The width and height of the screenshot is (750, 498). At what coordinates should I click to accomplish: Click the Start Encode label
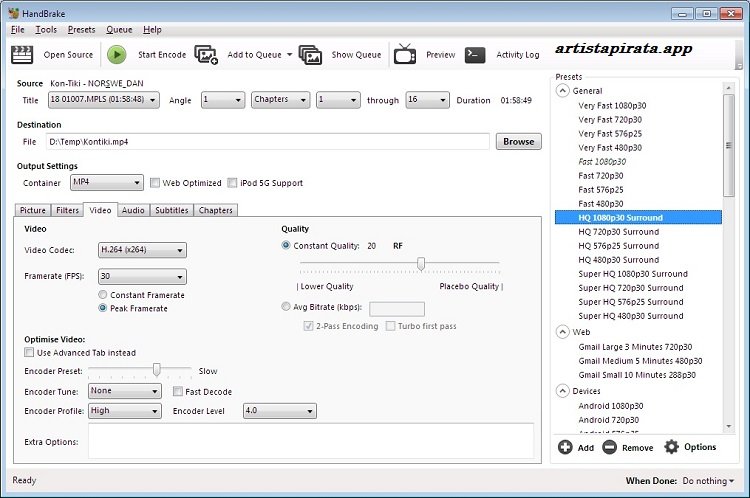(162, 55)
